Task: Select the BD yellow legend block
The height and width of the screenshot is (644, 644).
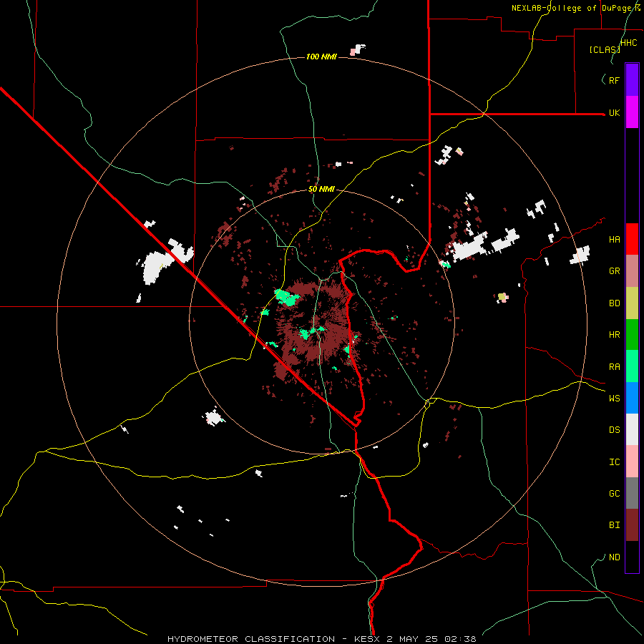Action: tap(632, 303)
